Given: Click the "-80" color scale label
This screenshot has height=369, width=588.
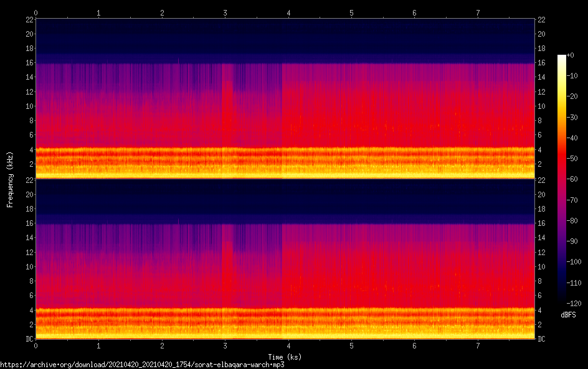Looking at the screenshot, I should click(572, 221).
